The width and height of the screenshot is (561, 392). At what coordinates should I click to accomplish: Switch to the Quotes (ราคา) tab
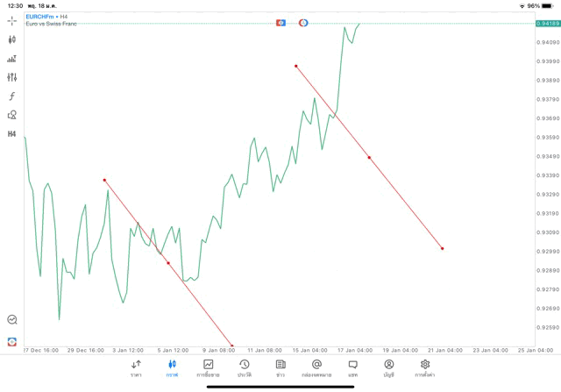136,368
